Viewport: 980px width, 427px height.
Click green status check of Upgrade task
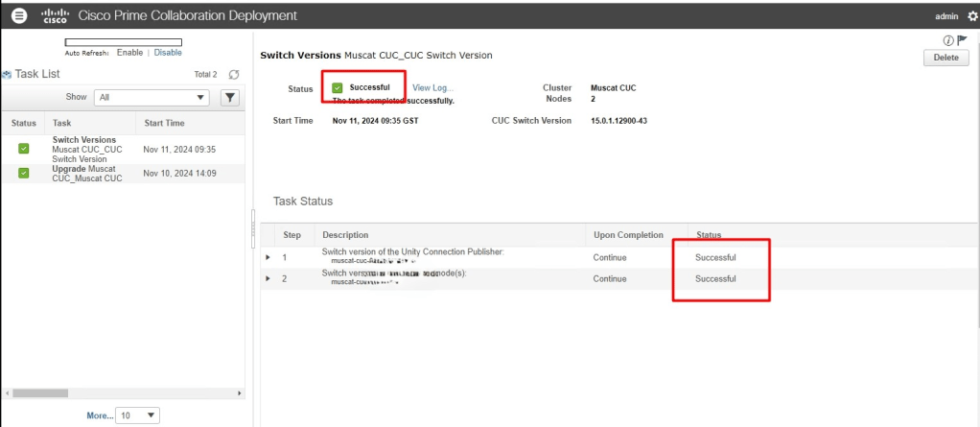24,173
